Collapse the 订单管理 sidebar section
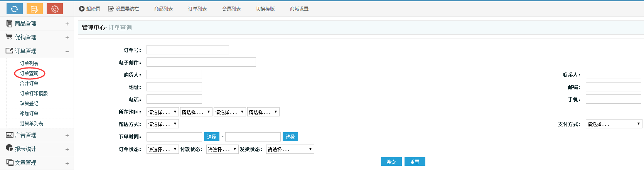Image resolution: width=644 pixels, height=170 pixels. (x=67, y=51)
